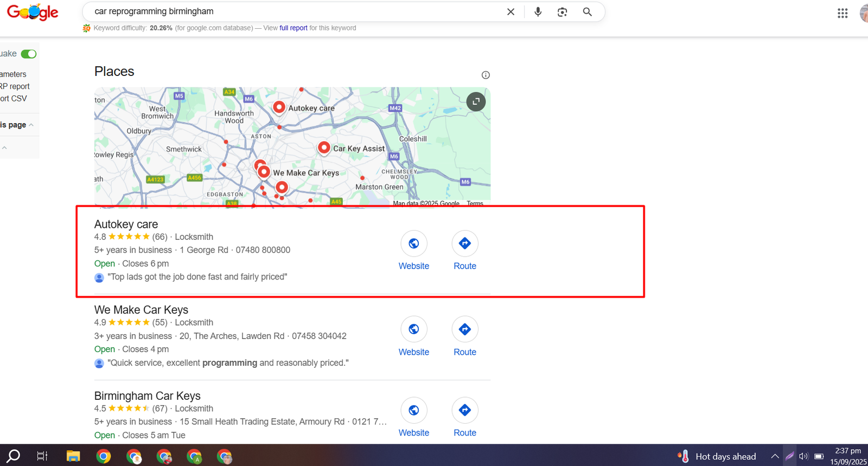Select the sidebar 'RP report' option

pyautogui.click(x=15, y=86)
